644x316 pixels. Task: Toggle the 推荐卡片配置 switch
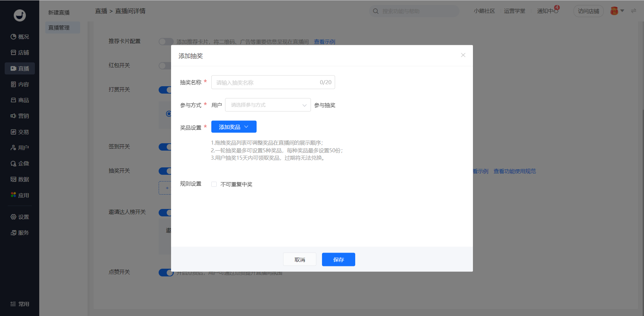point(165,42)
